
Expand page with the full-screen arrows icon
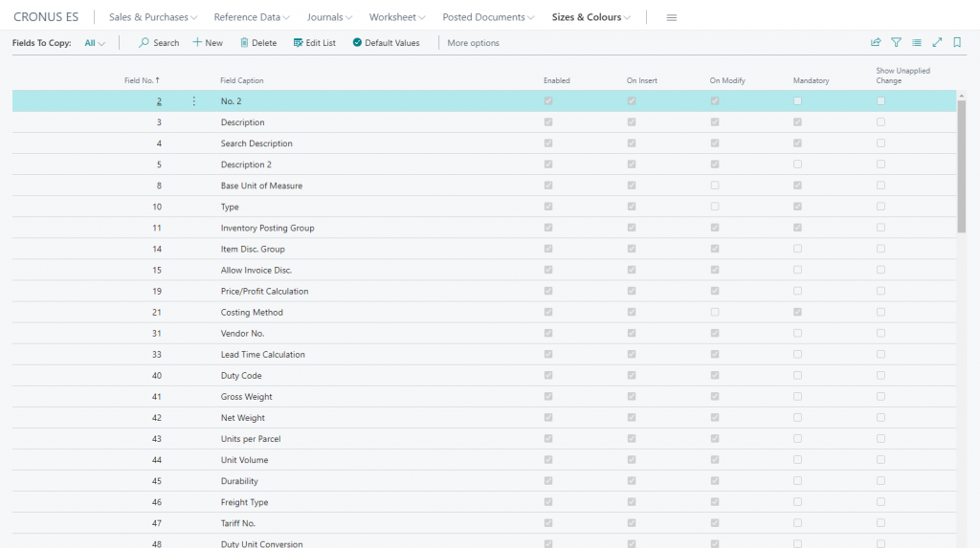coord(937,42)
